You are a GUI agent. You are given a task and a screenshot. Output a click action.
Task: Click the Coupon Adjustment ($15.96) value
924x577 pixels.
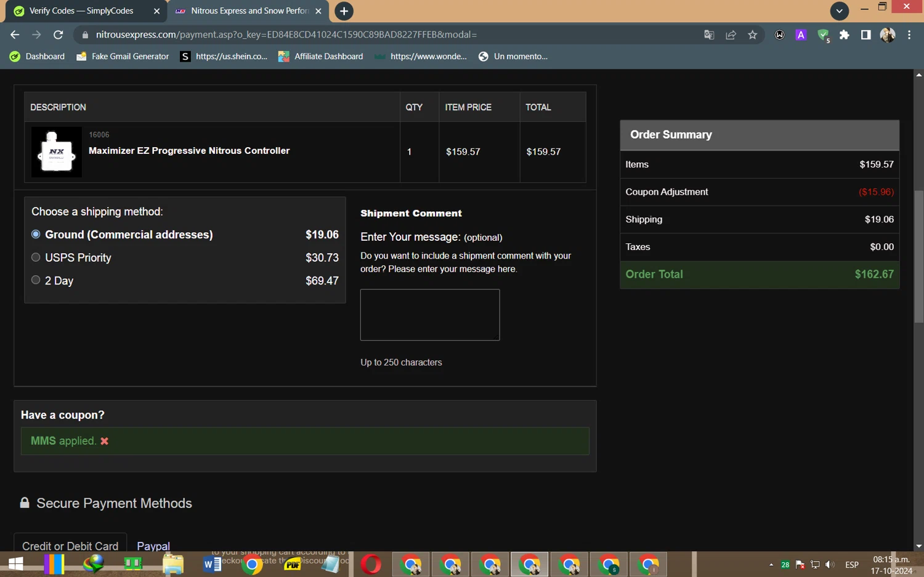pyautogui.click(x=876, y=192)
